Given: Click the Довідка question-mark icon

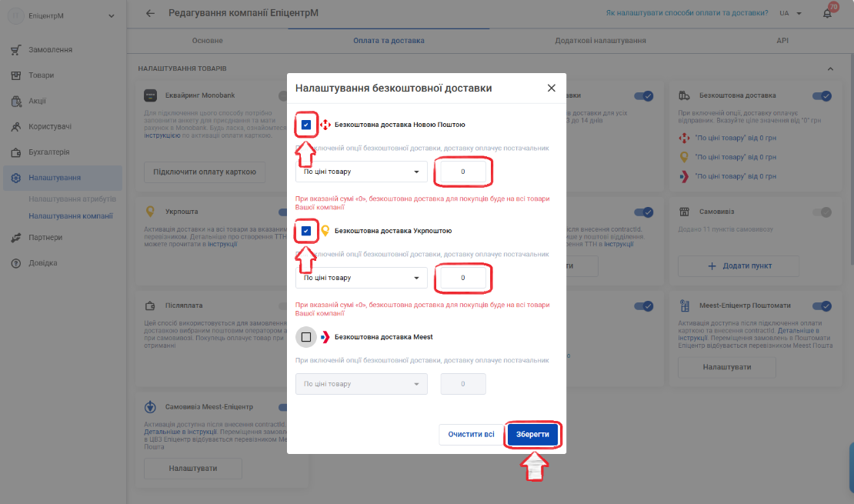Looking at the screenshot, I should [16, 263].
